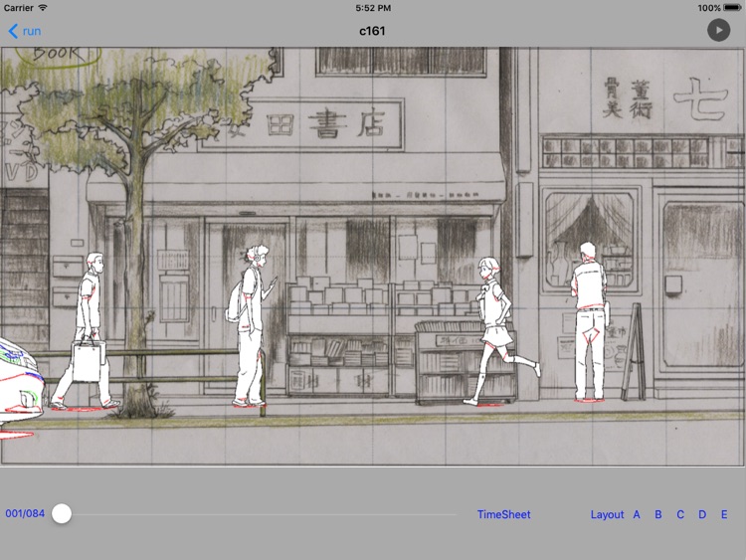Show layer D
Screen dimensions: 746x560
[x=702, y=514]
